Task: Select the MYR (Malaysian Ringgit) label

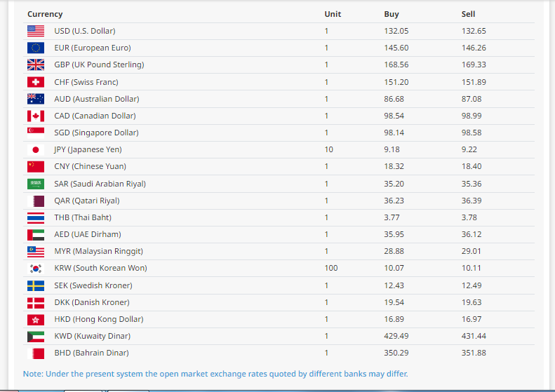Action: tap(98, 251)
